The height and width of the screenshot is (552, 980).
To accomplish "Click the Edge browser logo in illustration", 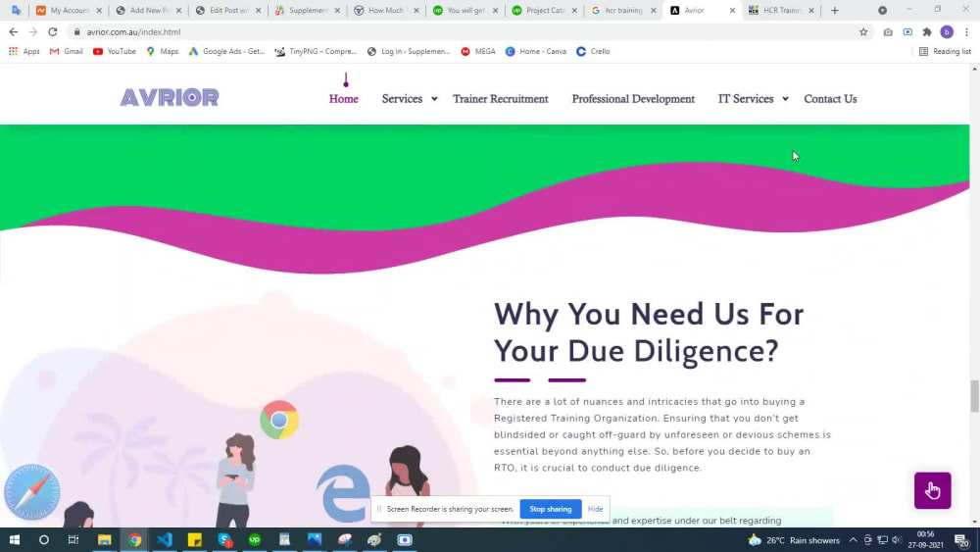I will tap(343, 493).
